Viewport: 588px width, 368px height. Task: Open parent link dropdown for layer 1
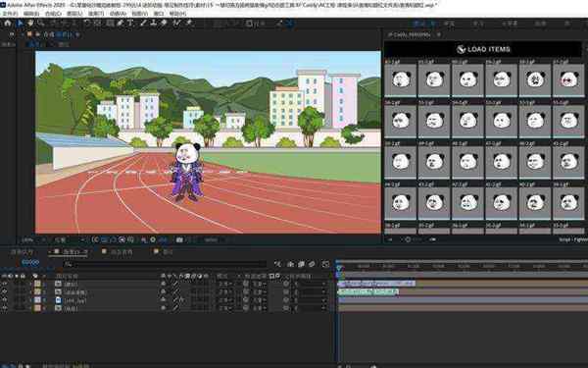coord(310,284)
